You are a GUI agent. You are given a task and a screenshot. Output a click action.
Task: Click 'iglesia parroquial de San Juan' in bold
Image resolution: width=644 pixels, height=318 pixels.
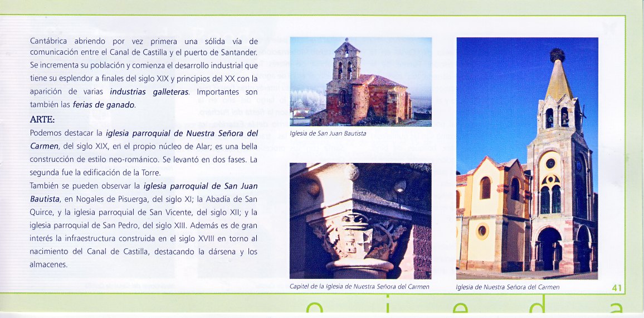click(201, 186)
